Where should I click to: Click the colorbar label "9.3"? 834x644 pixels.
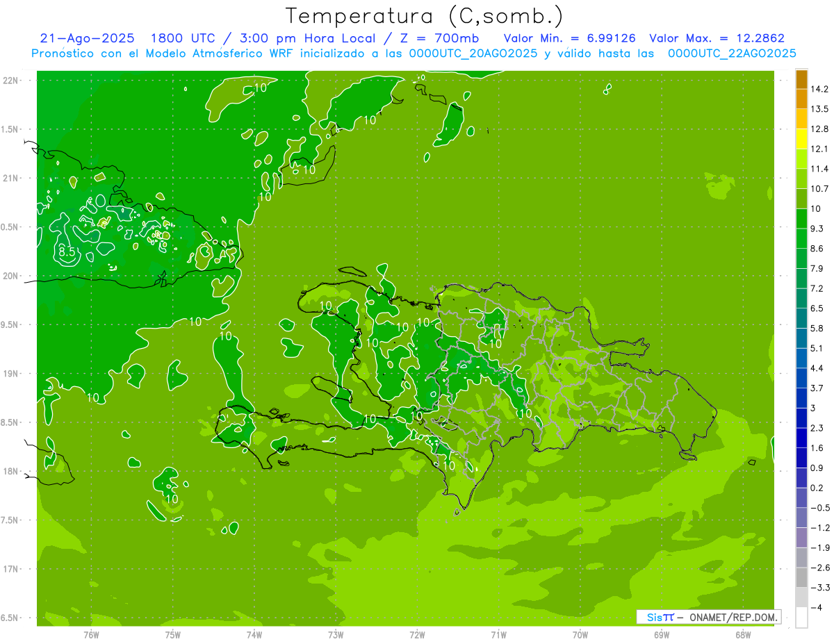817,228
